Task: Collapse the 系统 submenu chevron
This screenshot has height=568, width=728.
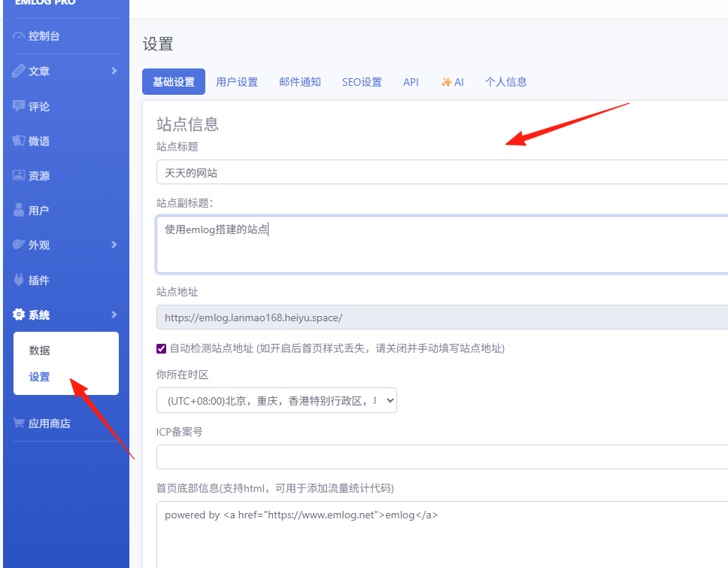Action: click(114, 314)
